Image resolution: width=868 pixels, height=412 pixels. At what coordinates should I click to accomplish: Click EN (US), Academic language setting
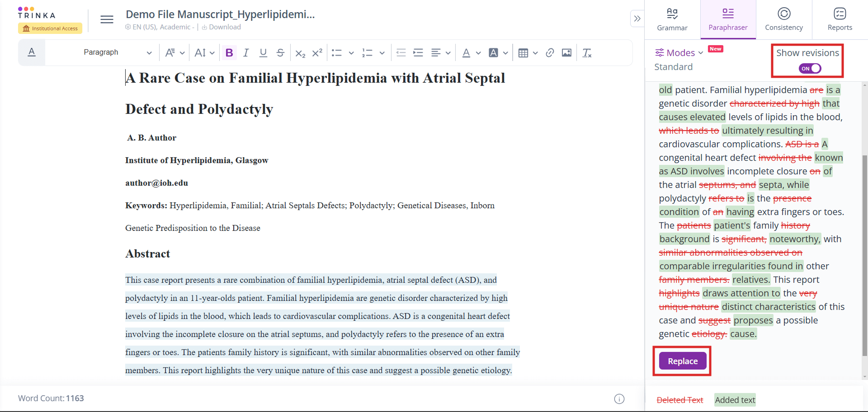(160, 27)
